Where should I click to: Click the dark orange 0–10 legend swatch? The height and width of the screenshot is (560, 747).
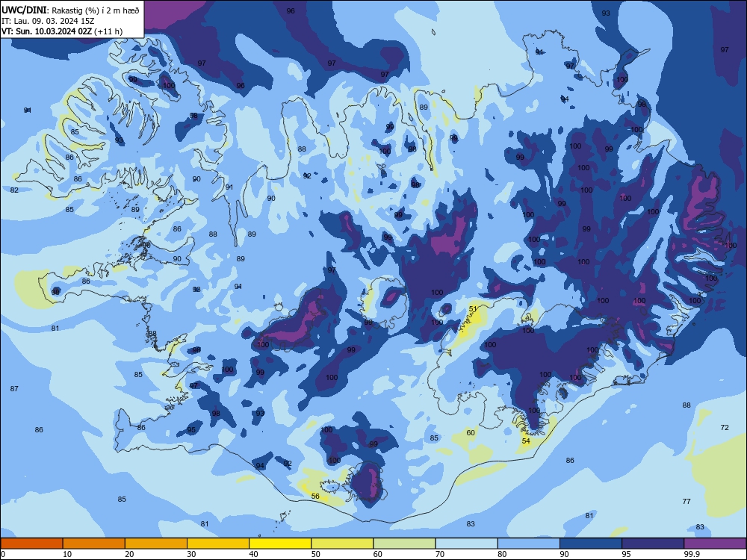tap(31, 544)
